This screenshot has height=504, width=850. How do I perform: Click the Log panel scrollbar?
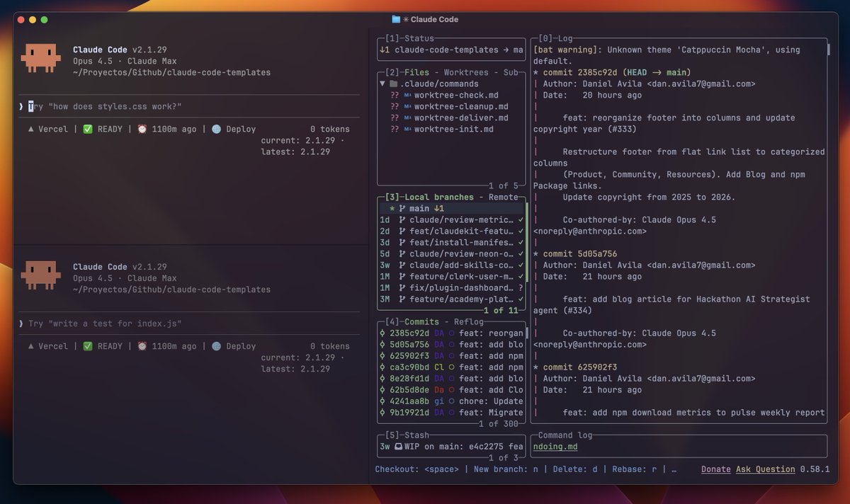click(x=828, y=50)
